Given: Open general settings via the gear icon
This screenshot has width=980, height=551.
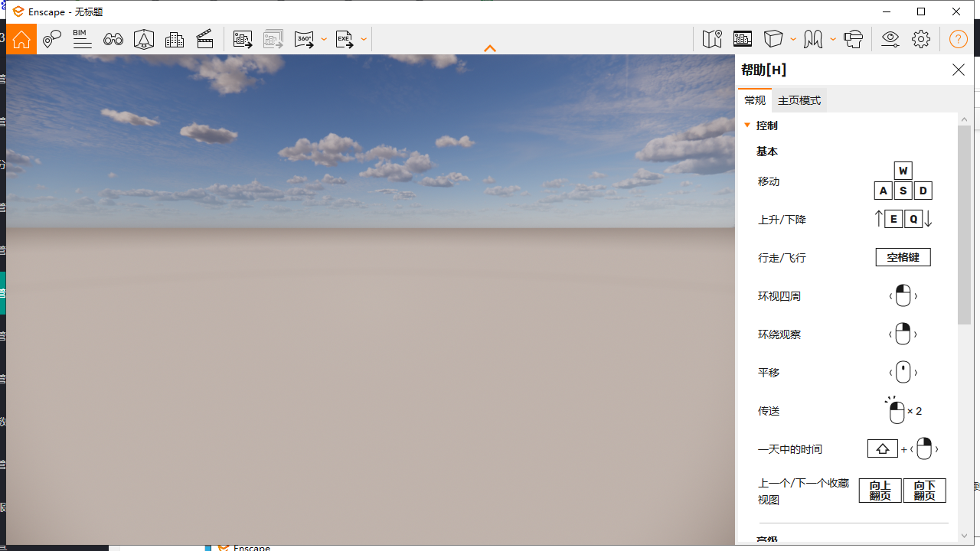Looking at the screenshot, I should [x=921, y=39].
